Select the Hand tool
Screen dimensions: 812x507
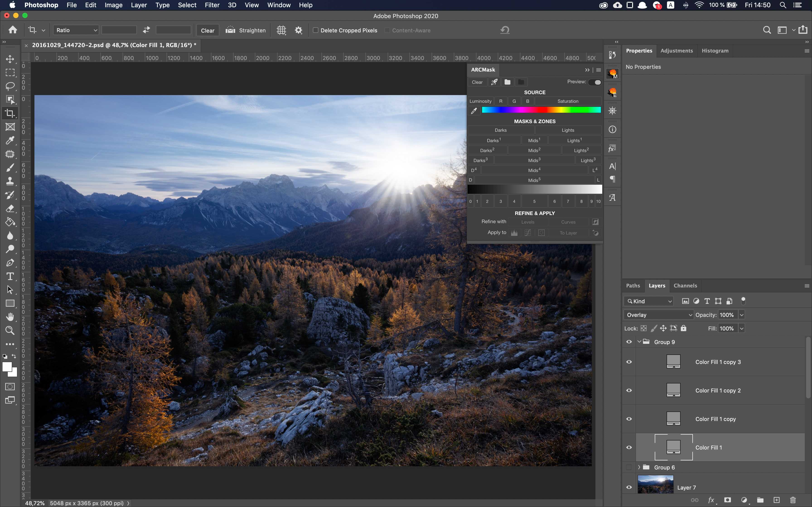click(10, 317)
